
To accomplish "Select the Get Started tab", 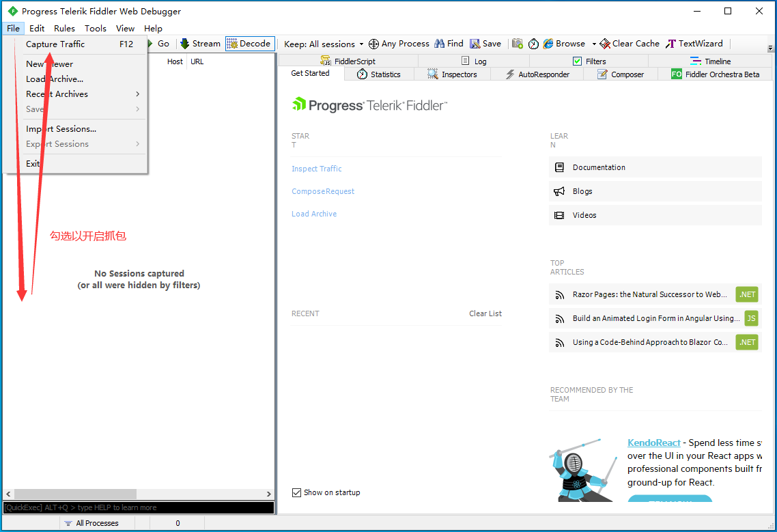I will [310, 73].
